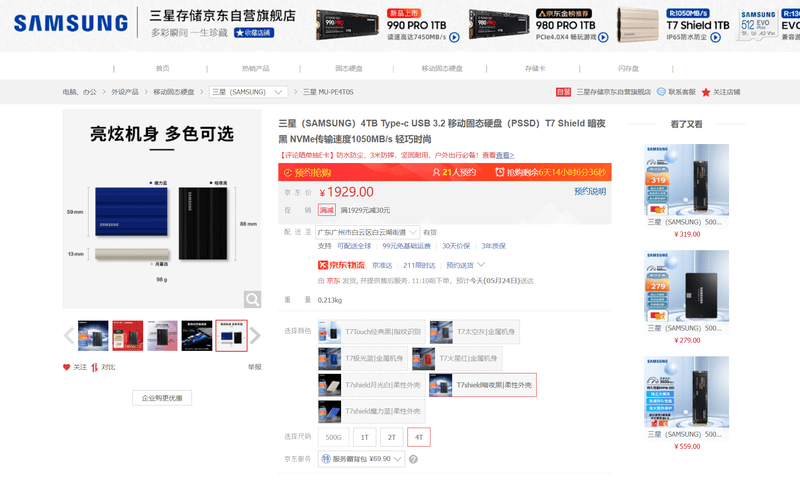Select T7极光蓝|金属机身 color option

coord(363,359)
